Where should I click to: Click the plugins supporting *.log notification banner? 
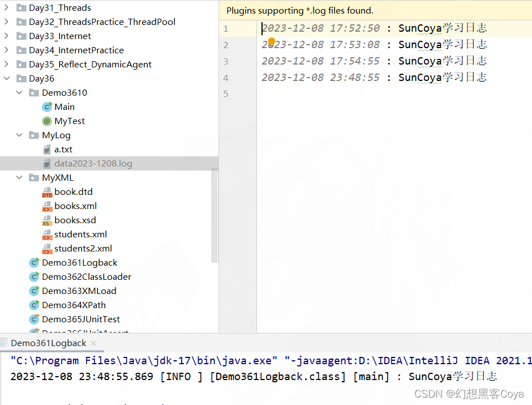[300, 10]
